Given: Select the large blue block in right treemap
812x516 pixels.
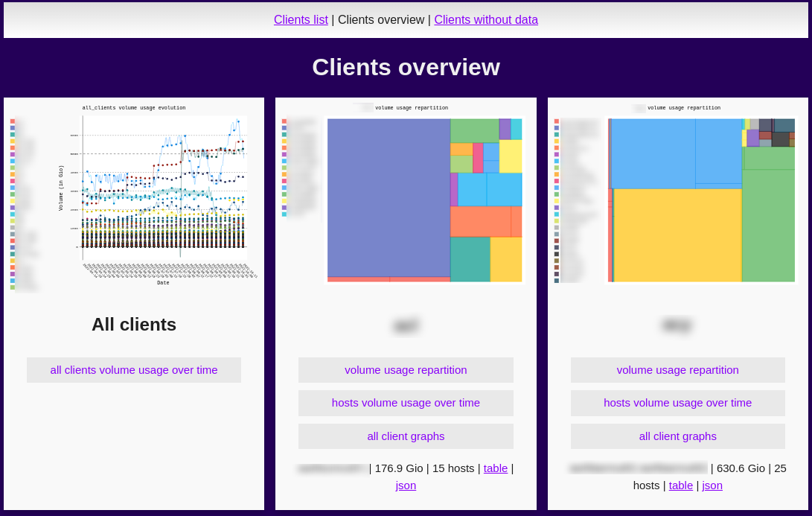Looking at the screenshot, I should [x=653, y=153].
